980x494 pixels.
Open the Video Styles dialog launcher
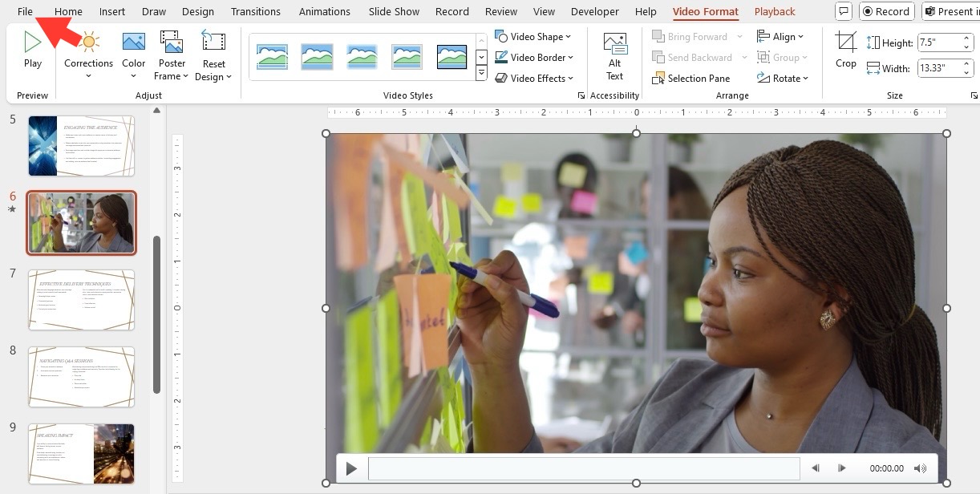click(x=581, y=95)
